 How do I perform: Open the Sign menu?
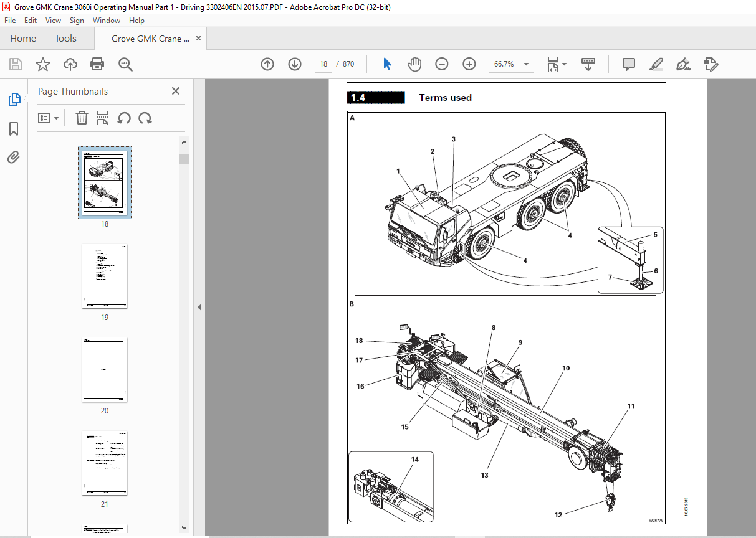[77, 21]
